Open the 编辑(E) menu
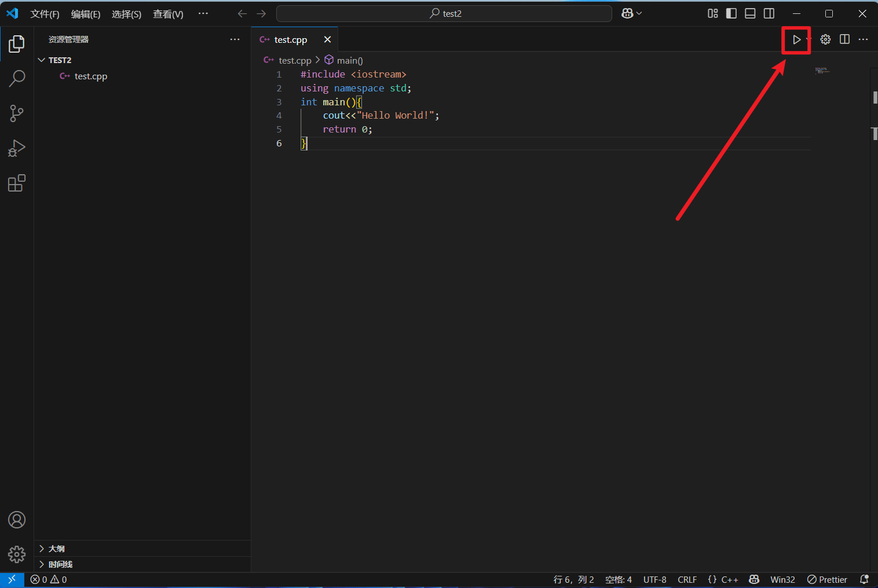The width and height of the screenshot is (878, 588). coord(86,14)
